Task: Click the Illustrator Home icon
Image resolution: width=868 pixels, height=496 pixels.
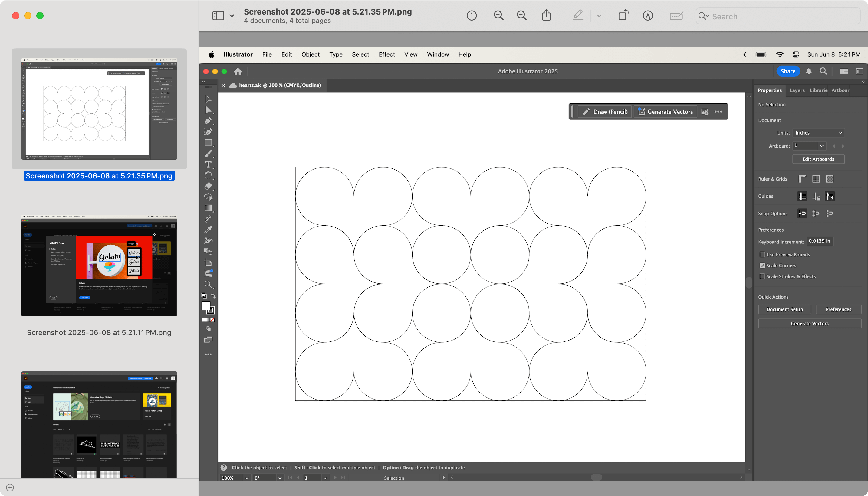Action: pos(238,71)
